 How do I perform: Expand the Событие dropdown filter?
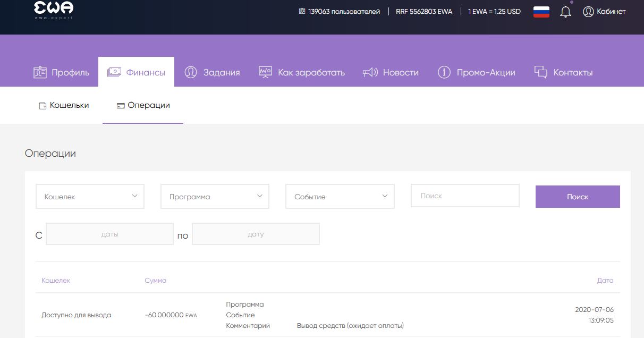[x=340, y=197]
